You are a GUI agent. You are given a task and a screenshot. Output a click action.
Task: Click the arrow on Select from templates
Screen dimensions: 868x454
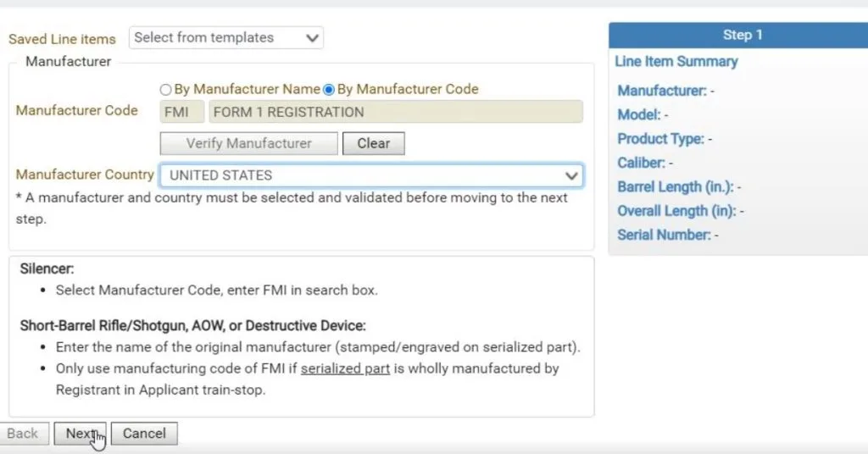(x=312, y=38)
